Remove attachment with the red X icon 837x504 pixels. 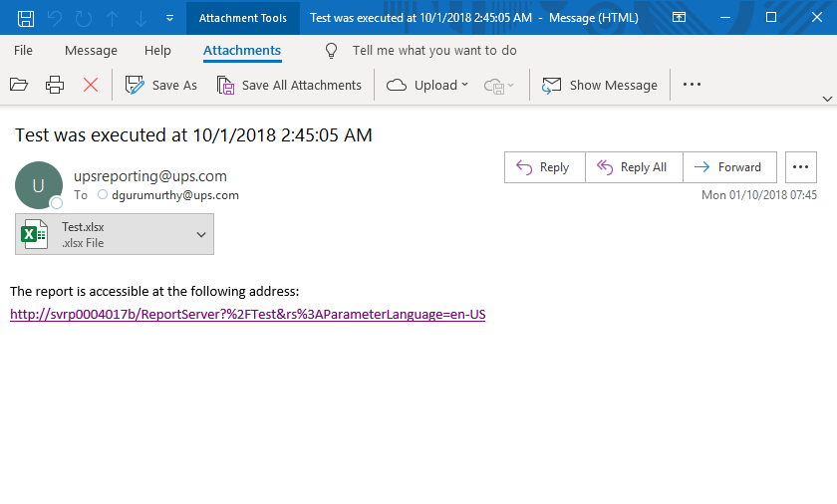point(91,86)
